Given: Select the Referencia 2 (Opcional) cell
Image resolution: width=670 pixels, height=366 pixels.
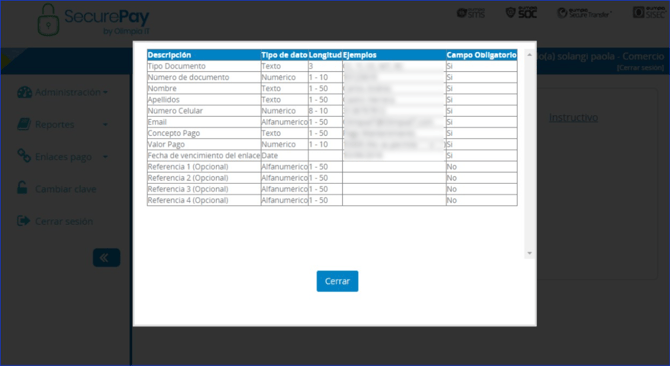Looking at the screenshot, I should click(x=204, y=178).
